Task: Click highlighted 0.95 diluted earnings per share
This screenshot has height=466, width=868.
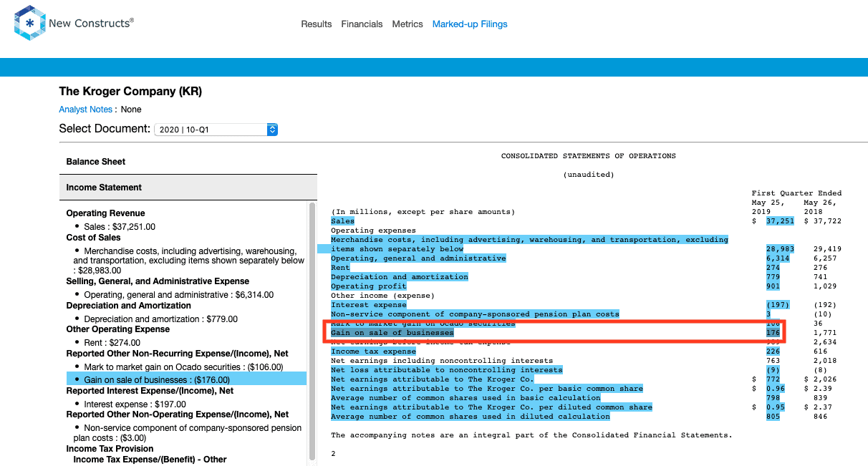Action: point(775,407)
